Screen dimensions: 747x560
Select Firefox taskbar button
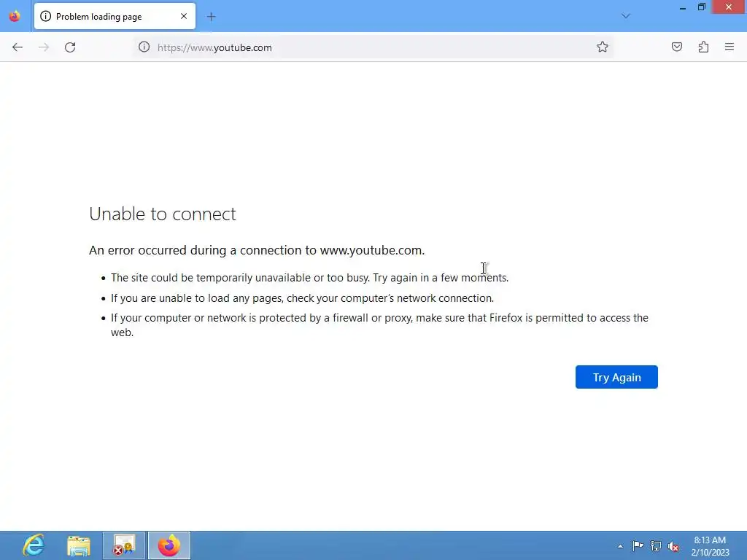click(169, 545)
